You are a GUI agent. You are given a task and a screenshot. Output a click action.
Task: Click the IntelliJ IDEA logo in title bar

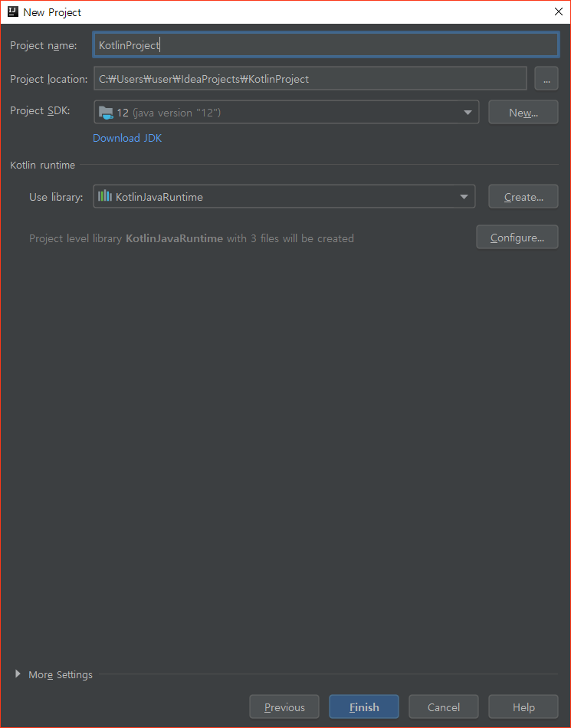[12, 12]
